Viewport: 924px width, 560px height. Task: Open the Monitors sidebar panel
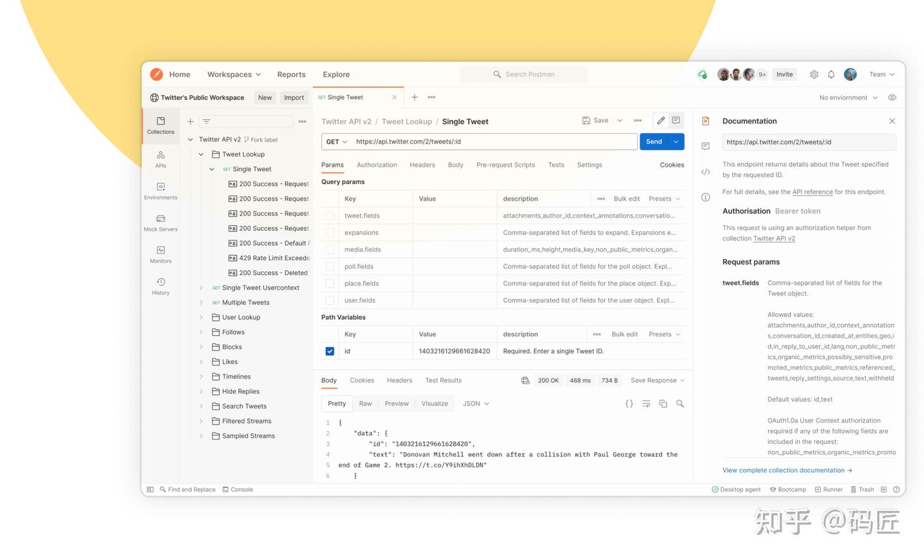[x=160, y=255]
